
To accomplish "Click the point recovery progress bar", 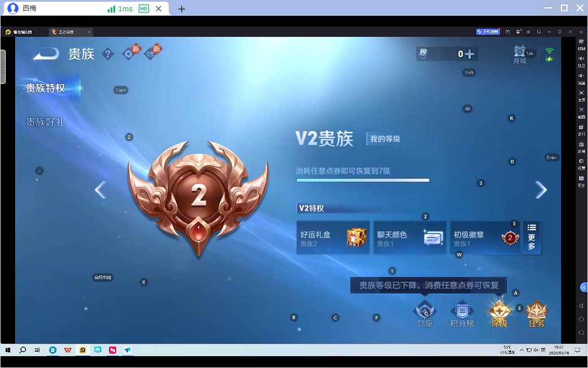I will click(363, 179).
